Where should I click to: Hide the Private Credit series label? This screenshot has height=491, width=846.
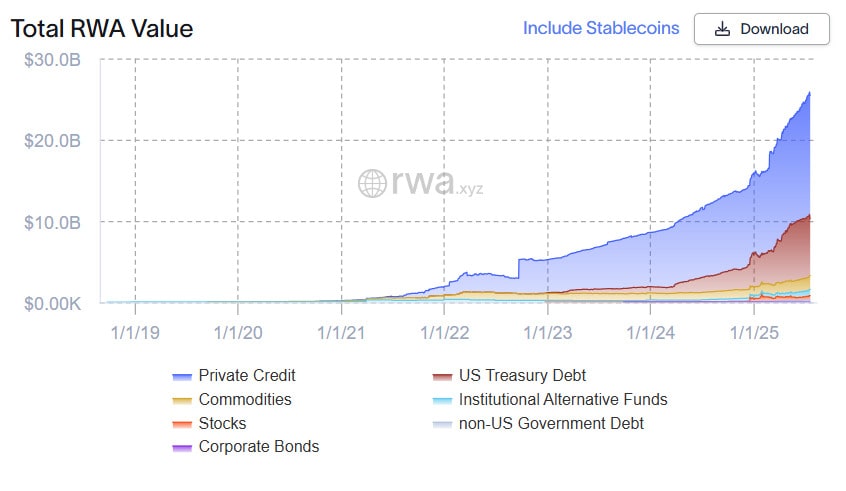tap(247, 376)
